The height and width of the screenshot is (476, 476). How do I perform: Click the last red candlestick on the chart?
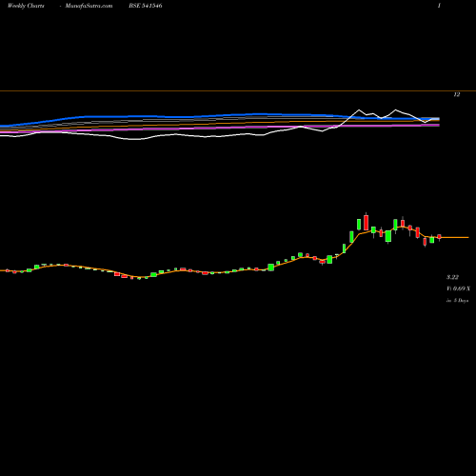click(x=440, y=237)
